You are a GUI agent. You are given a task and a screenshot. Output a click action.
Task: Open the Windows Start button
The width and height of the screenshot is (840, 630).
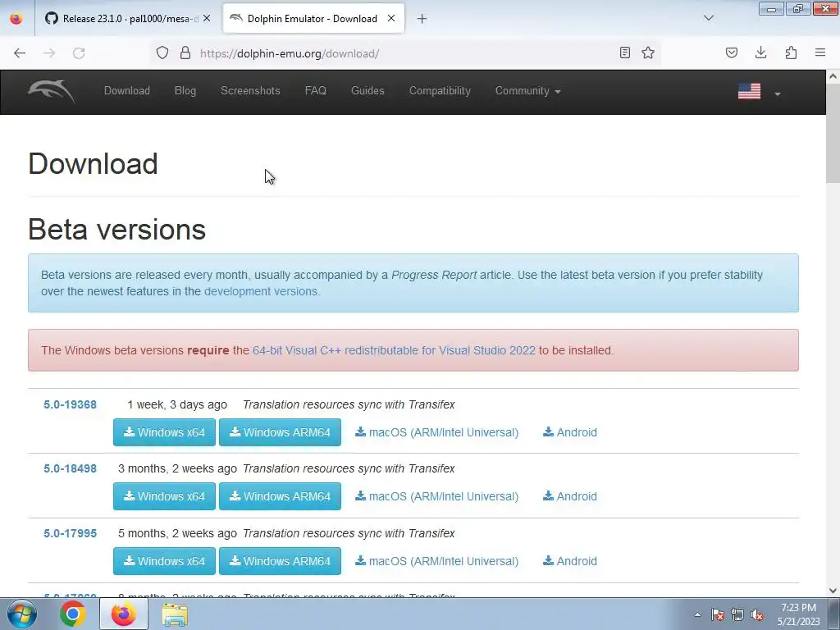21,614
